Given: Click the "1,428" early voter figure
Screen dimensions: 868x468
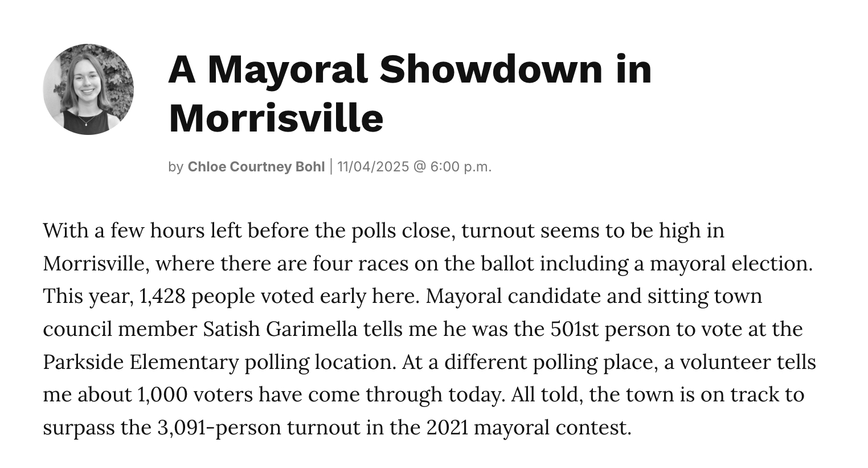Looking at the screenshot, I should point(162,297).
